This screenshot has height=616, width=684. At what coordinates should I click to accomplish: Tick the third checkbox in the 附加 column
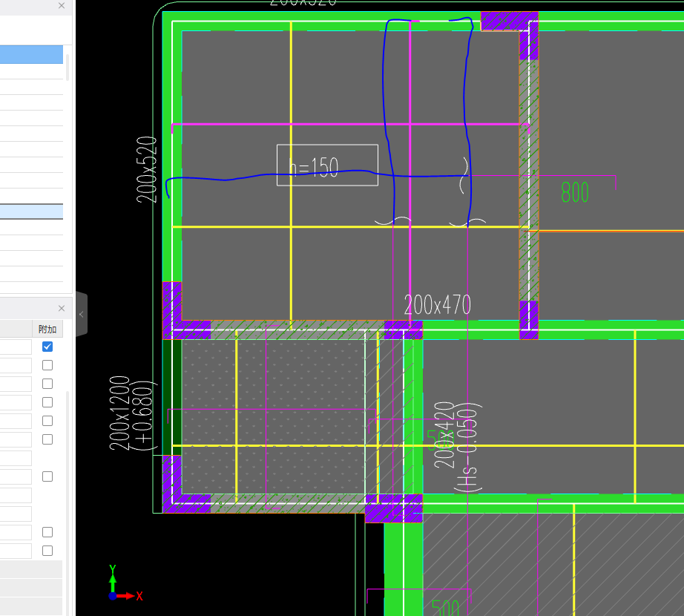click(x=47, y=384)
